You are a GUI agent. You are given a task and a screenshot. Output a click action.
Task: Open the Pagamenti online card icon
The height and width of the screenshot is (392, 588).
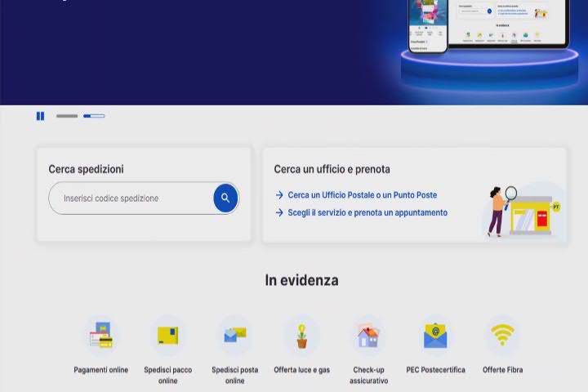[100, 336]
